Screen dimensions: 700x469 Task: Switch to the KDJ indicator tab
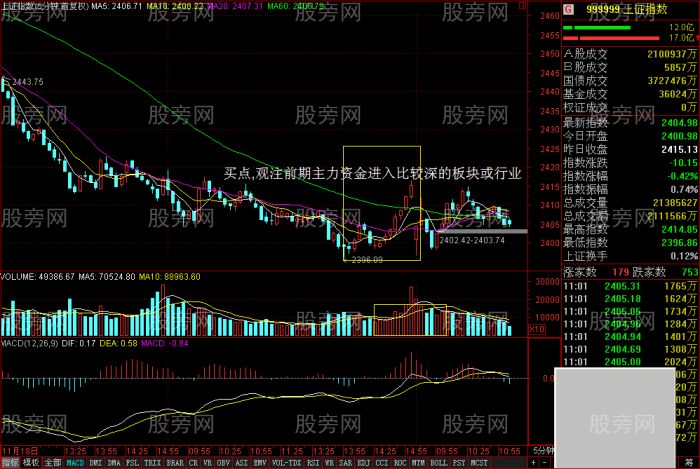coord(363,463)
